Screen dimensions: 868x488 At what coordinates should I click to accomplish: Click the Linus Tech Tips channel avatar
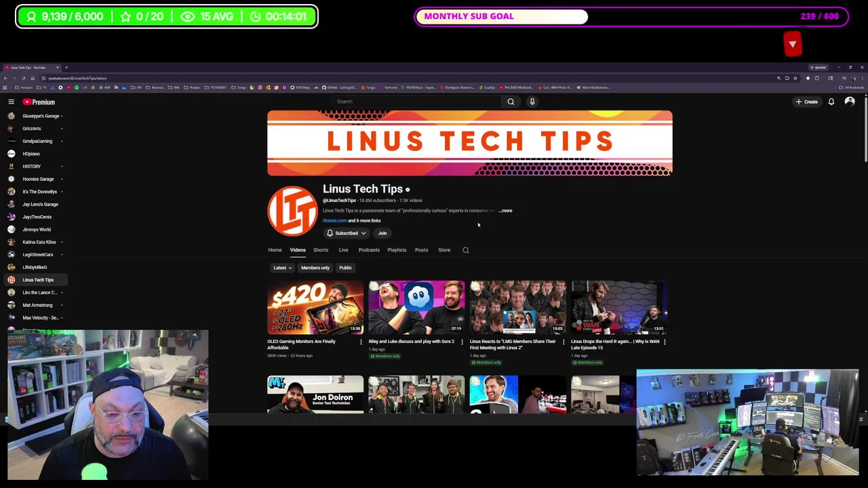coord(292,211)
